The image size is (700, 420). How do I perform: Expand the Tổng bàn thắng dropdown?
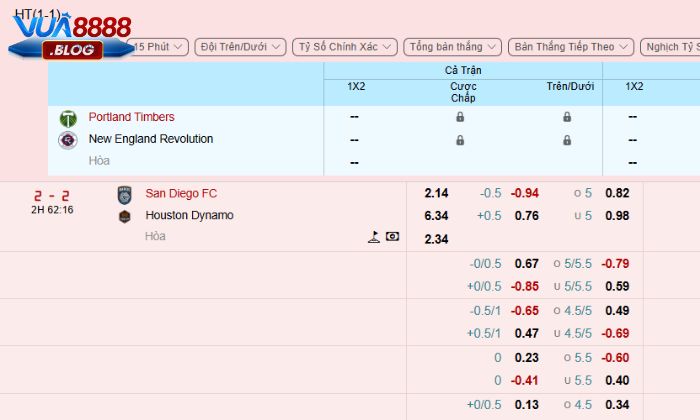[x=452, y=47]
